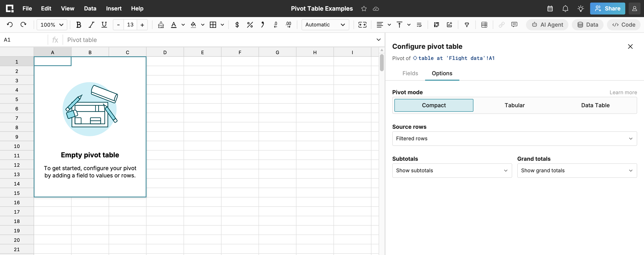This screenshot has height=255, width=644.
Task: Toggle underline formatting
Action: tap(104, 25)
